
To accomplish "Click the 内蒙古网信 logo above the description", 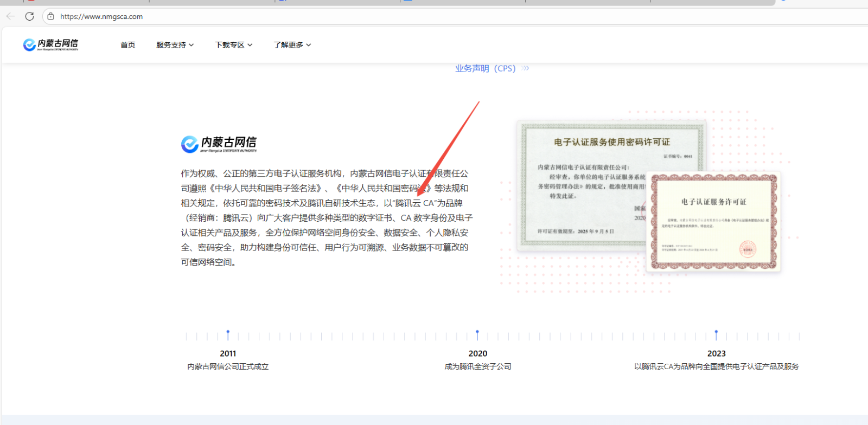I will 219,144.
